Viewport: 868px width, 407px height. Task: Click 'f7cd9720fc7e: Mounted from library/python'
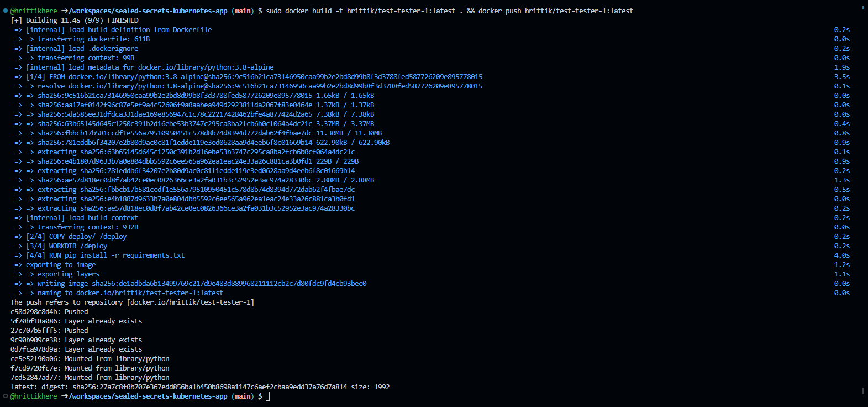[90, 368]
